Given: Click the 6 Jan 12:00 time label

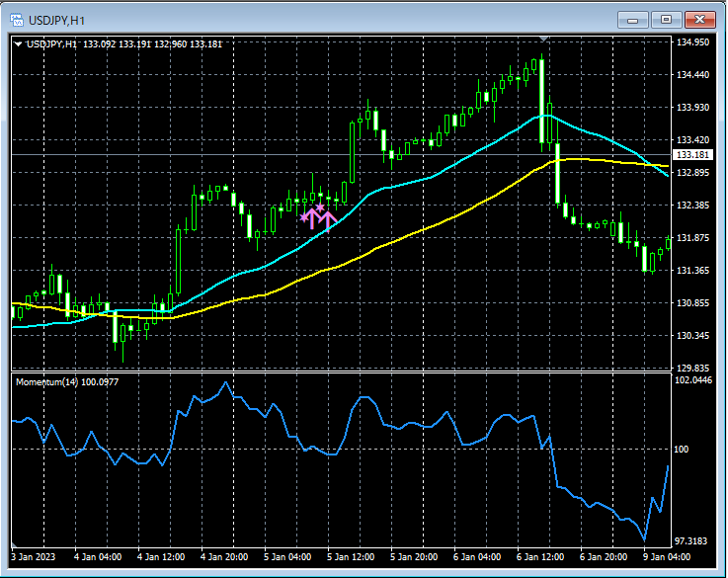Looking at the screenshot, I should point(540,556).
